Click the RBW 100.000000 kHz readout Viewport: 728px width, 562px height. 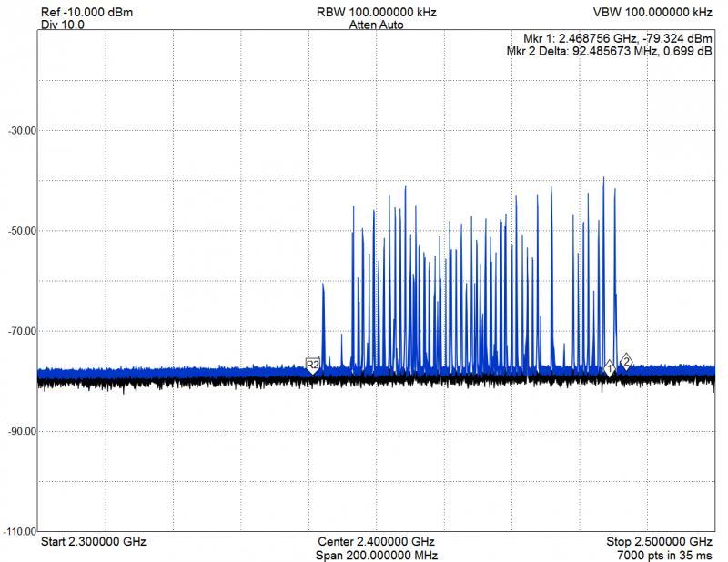376,12
